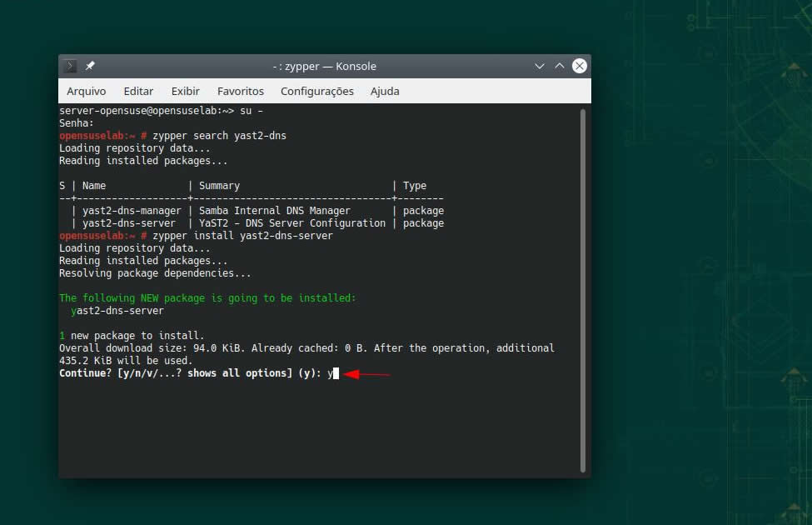Open the Editar menu
This screenshot has width=812, height=525.
point(138,91)
